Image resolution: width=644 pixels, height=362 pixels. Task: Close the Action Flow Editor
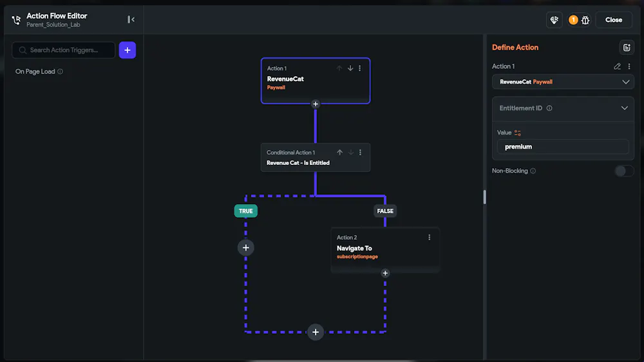pos(614,20)
